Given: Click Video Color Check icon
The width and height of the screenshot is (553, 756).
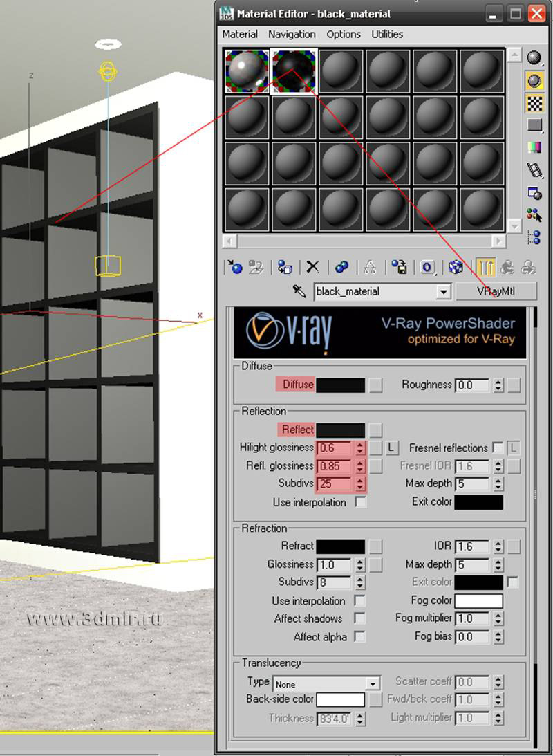Looking at the screenshot, I should (x=534, y=147).
